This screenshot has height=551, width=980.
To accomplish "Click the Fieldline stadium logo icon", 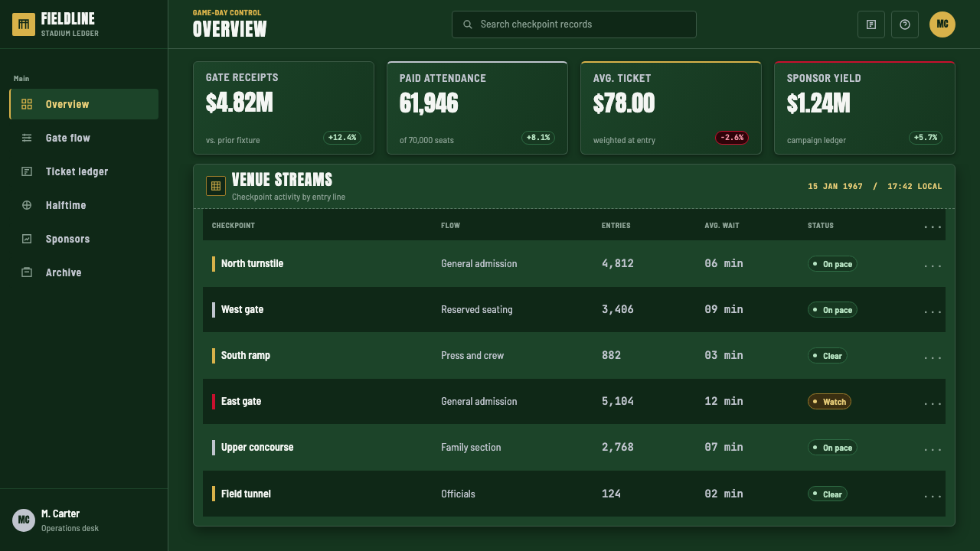I will 24,24.
